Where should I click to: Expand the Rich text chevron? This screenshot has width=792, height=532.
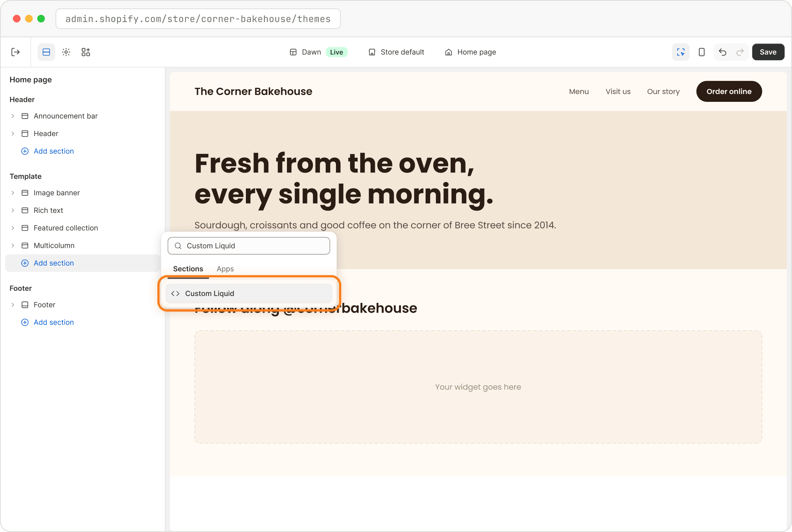pos(13,210)
